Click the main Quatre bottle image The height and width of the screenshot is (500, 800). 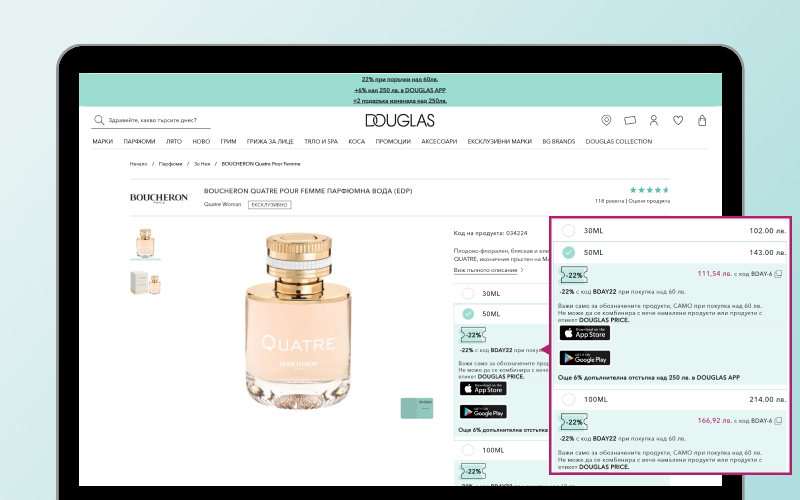(x=298, y=321)
